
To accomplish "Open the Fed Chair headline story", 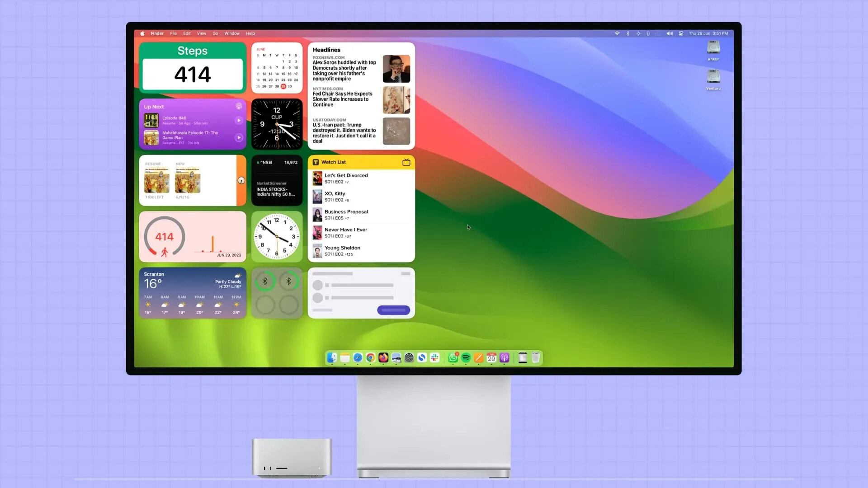I will coord(342,99).
